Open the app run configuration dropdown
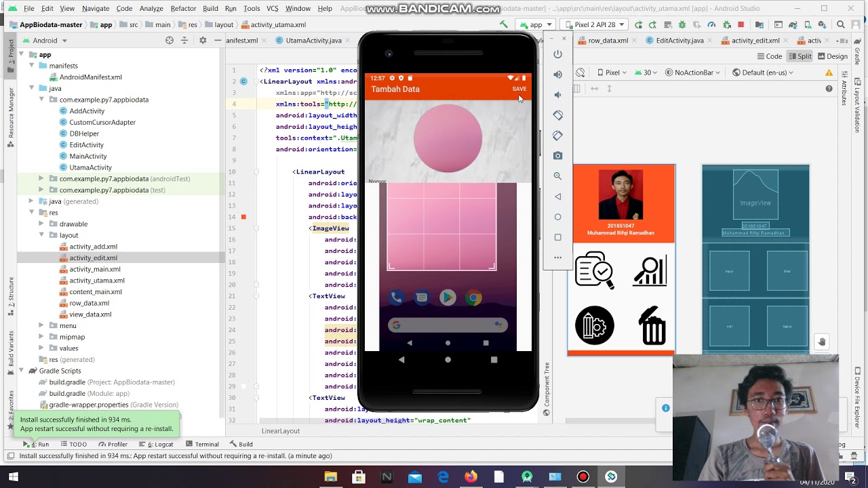This screenshot has height=488, width=868. [x=535, y=24]
